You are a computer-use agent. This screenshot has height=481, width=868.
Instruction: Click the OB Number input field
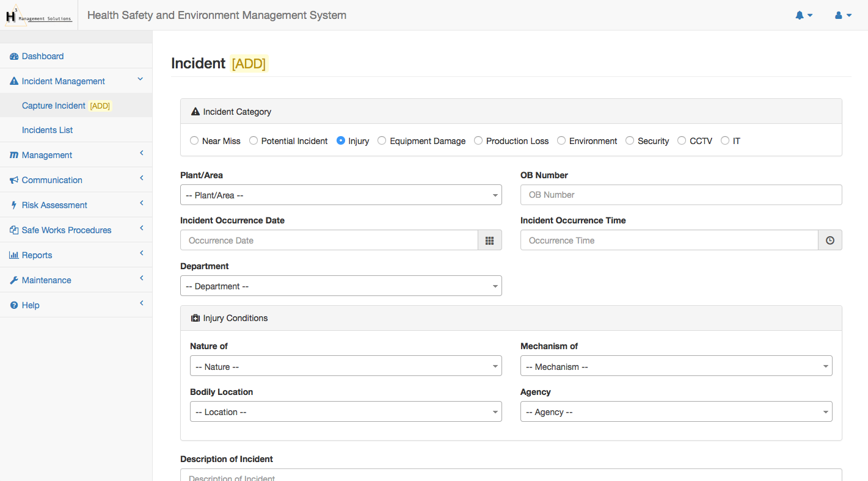pos(680,195)
